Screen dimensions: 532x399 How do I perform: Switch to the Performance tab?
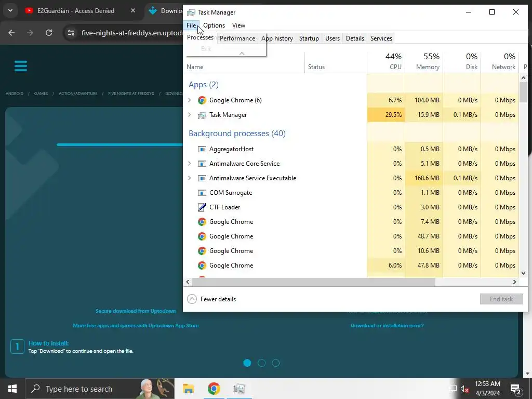pyautogui.click(x=237, y=38)
